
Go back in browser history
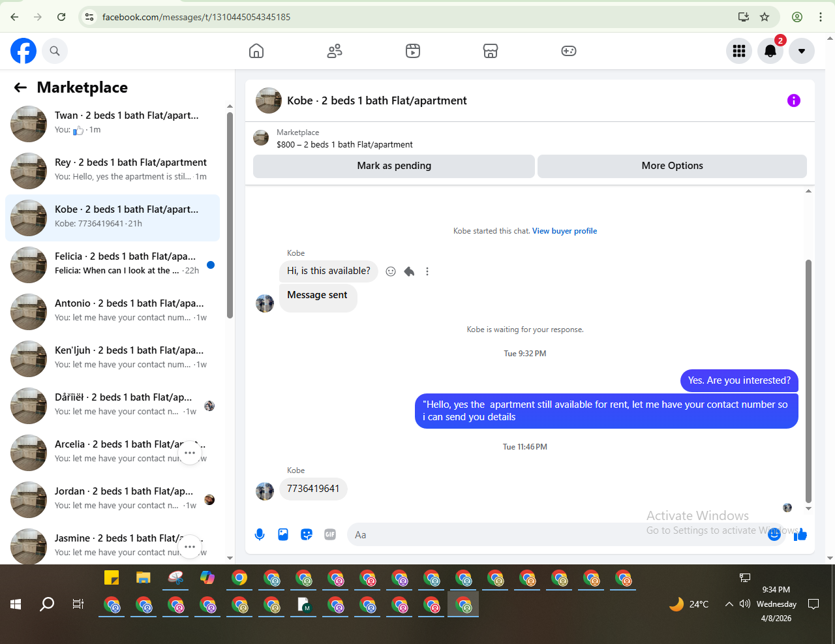click(x=14, y=17)
